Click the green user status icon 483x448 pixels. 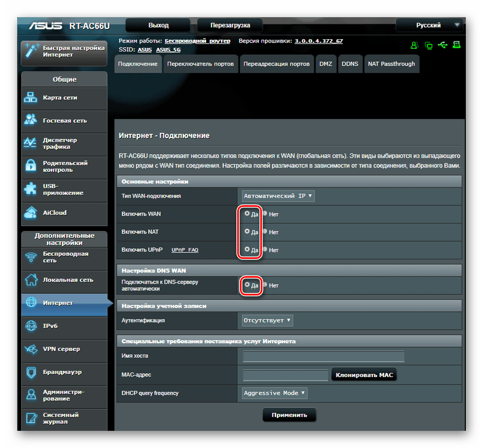(414, 45)
